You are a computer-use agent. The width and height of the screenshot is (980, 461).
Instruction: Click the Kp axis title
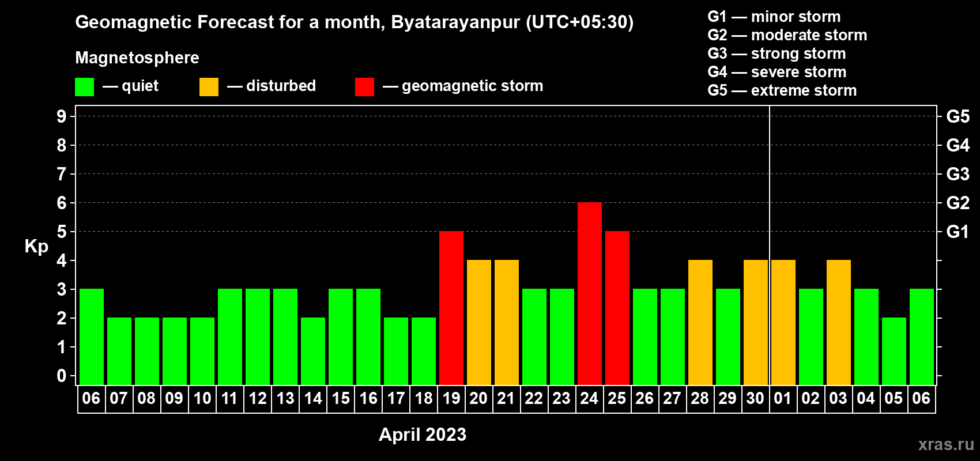pyautogui.click(x=36, y=247)
